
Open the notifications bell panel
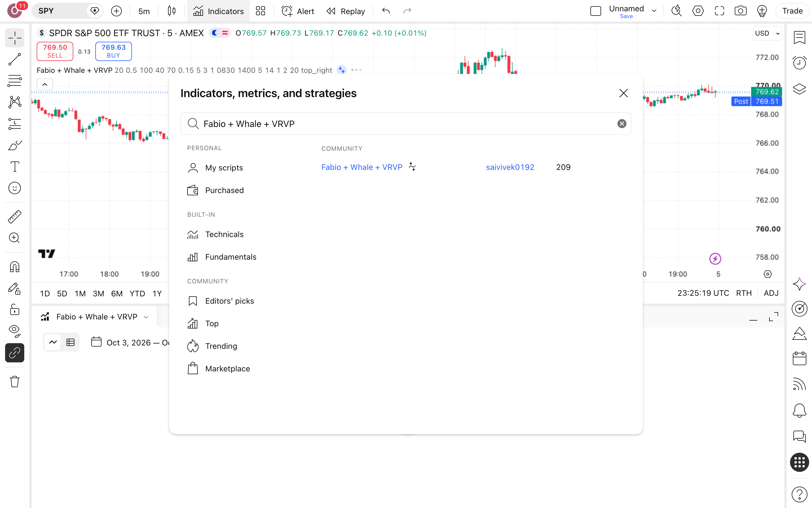click(x=800, y=410)
